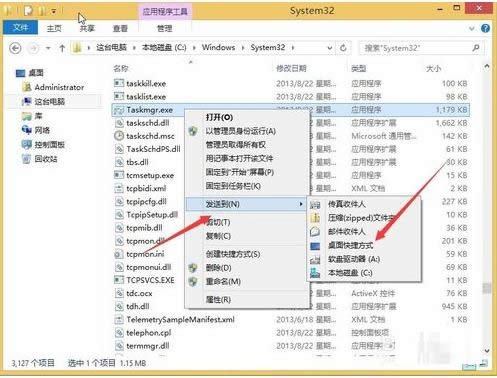
Task: Sort by the 类型 column header
Action: point(358,69)
